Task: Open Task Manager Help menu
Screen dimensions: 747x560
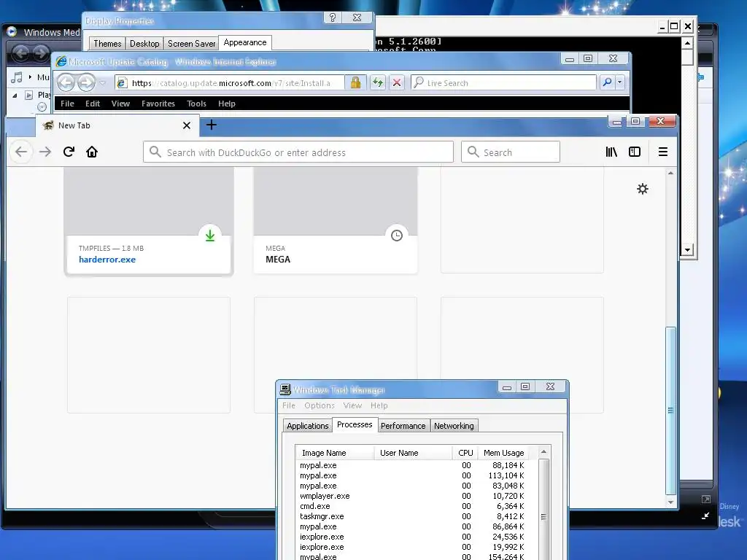Action: [x=379, y=405]
